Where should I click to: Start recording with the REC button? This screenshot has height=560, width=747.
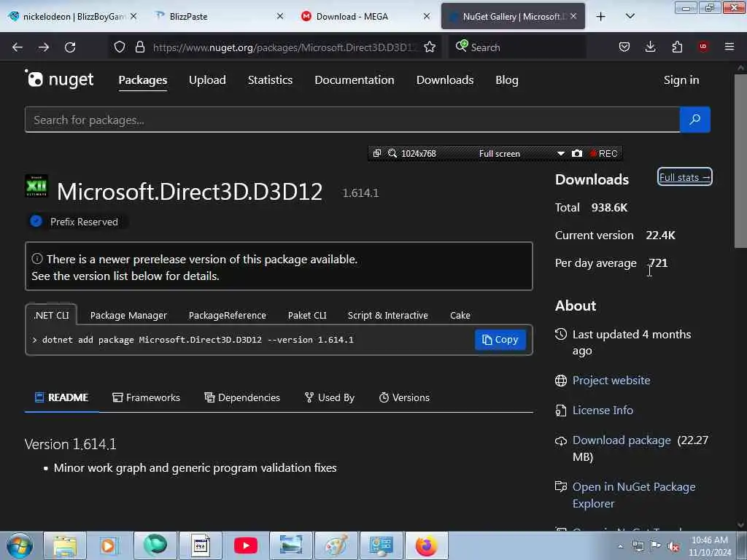603,153
